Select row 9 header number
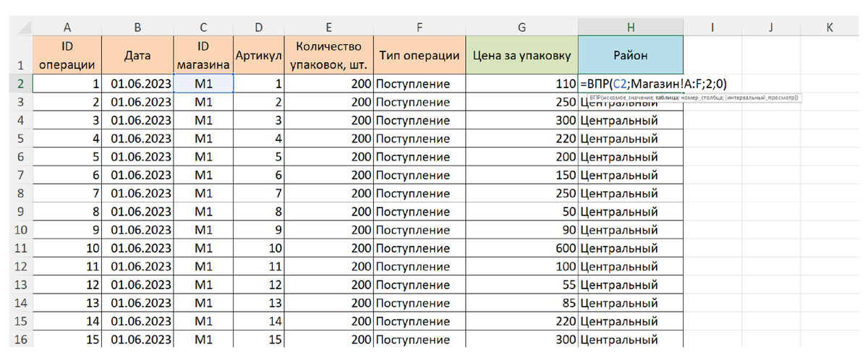868x363 pixels. tap(20, 212)
